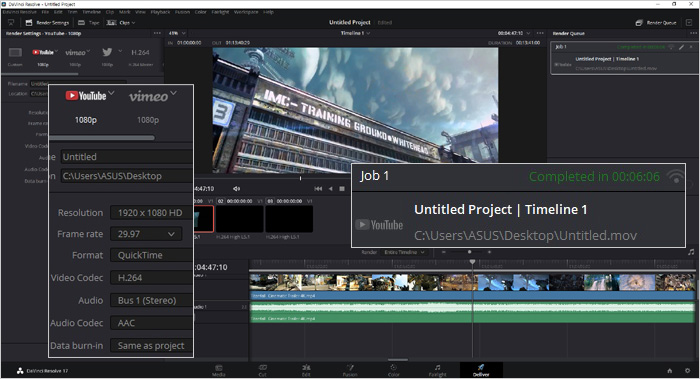Choose the YouTube preset in the top preset row
The image size is (700, 379).
point(42,53)
